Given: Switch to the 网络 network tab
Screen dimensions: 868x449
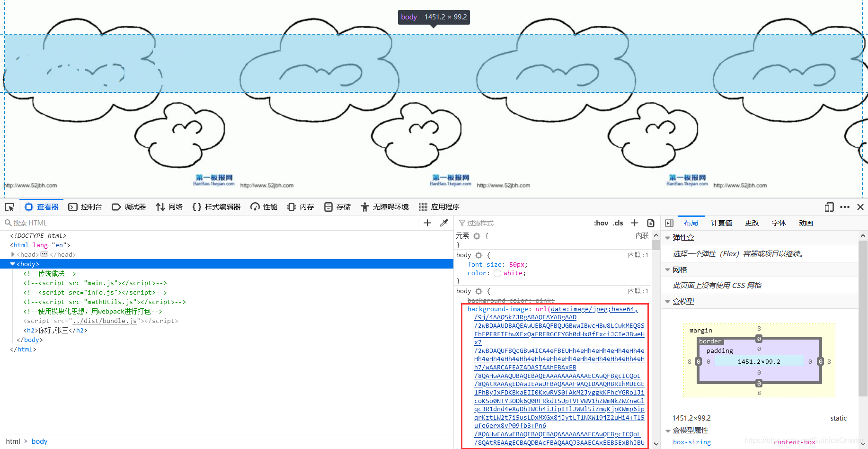Looking at the screenshot, I should [169, 207].
